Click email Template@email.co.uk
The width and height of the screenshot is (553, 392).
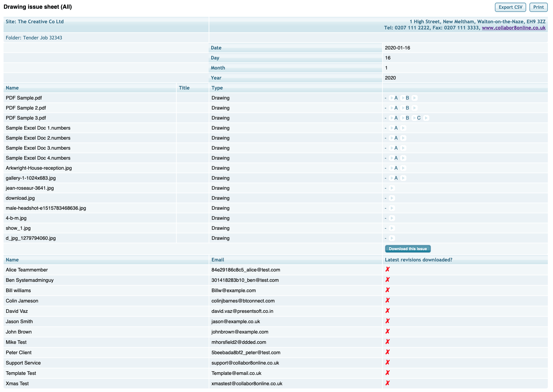coord(236,373)
